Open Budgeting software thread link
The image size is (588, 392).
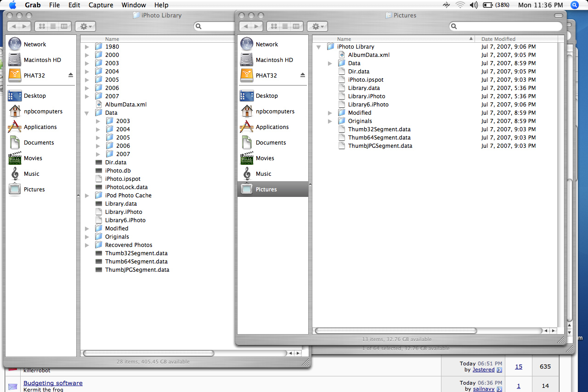[x=53, y=383]
